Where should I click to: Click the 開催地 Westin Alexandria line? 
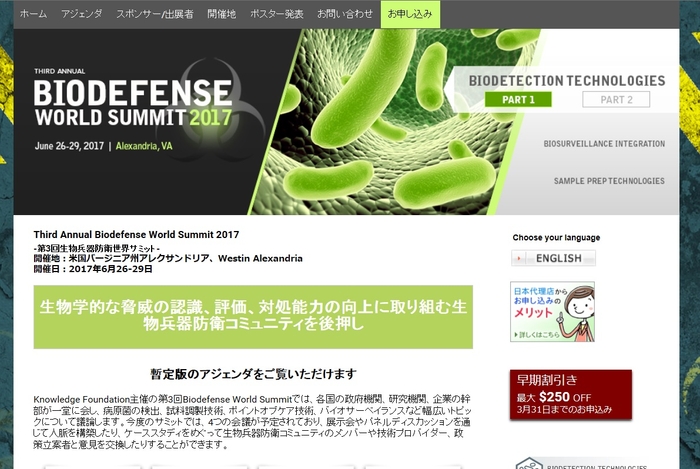pyautogui.click(x=168, y=258)
